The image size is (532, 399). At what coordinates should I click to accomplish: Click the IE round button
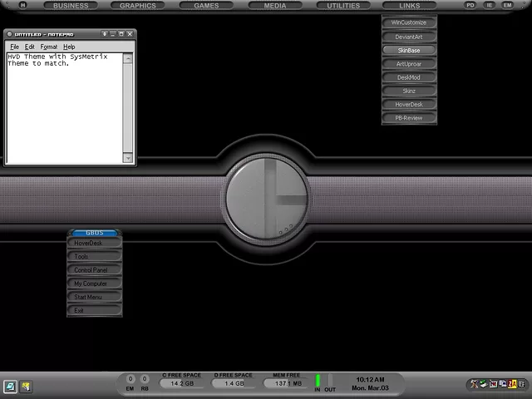click(x=489, y=5)
